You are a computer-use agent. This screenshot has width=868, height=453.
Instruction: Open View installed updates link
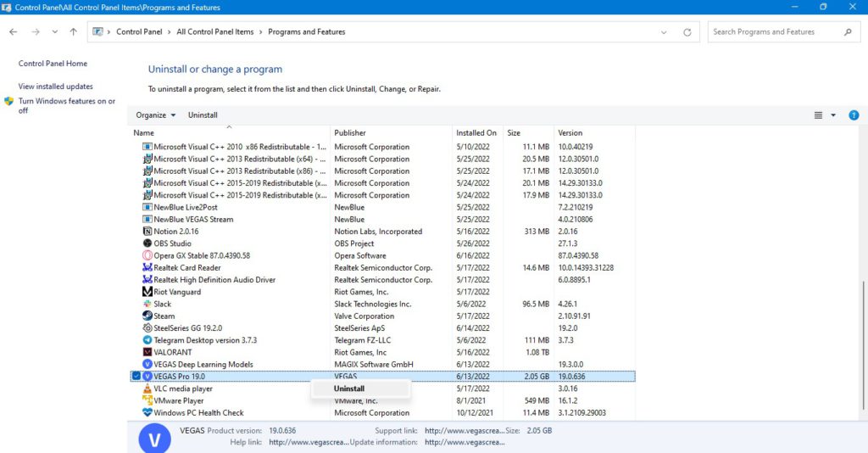pyautogui.click(x=56, y=87)
